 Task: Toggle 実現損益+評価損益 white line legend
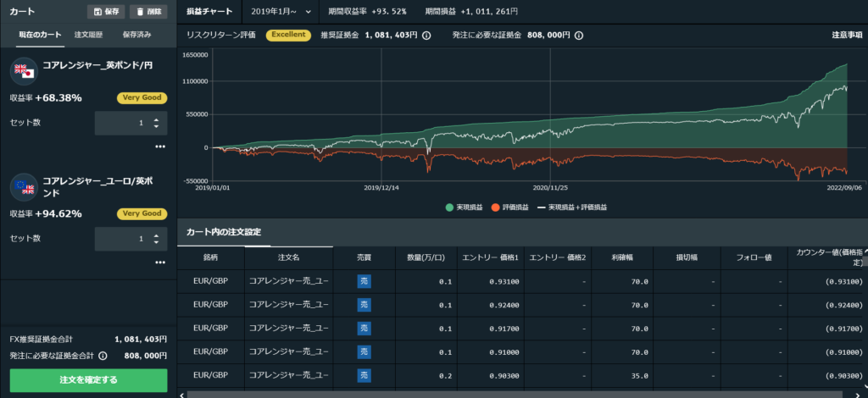(572, 207)
